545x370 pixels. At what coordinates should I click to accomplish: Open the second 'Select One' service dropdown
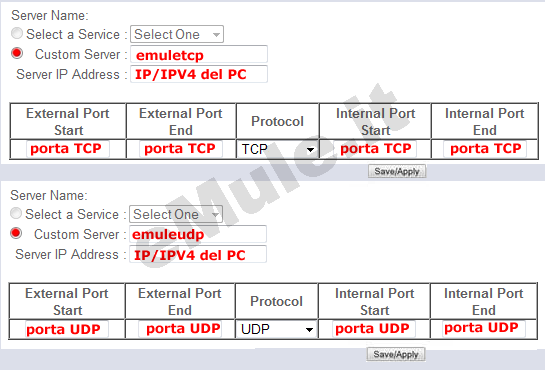click(176, 214)
